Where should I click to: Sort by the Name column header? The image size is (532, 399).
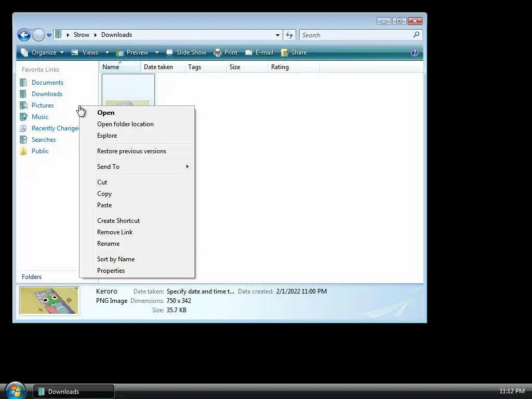click(x=120, y=67)
